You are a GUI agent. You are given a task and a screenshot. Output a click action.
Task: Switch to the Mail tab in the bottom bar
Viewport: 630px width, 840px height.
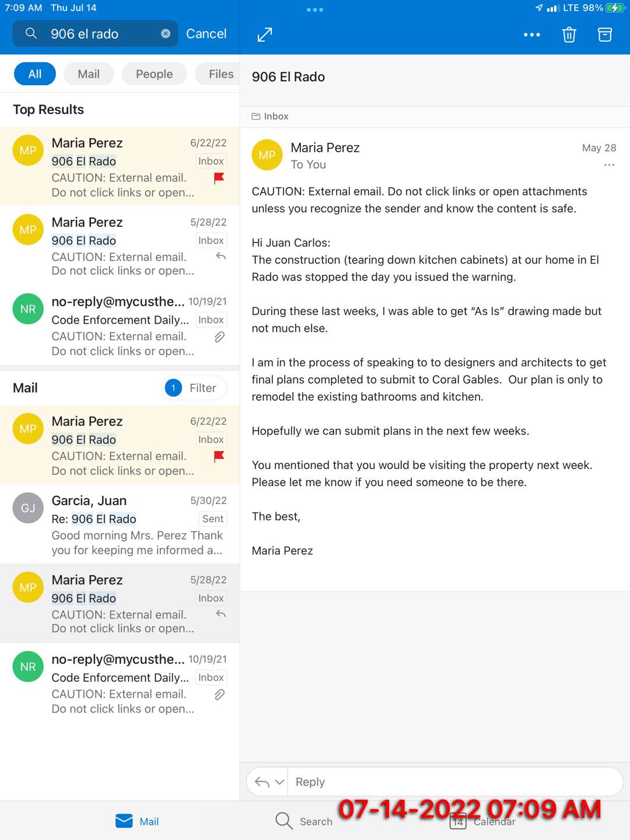tap(137, 821)
